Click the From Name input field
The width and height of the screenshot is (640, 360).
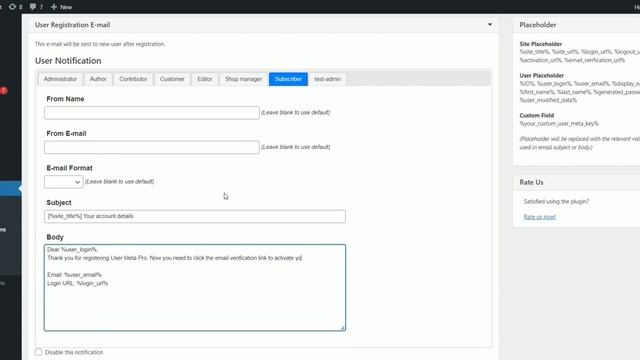[x=152, y=113]
